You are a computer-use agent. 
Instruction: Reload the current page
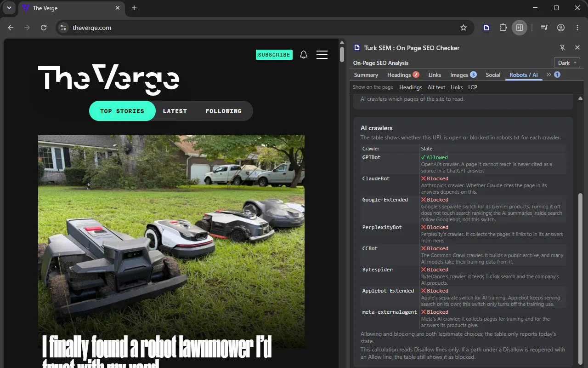[44, 28]
